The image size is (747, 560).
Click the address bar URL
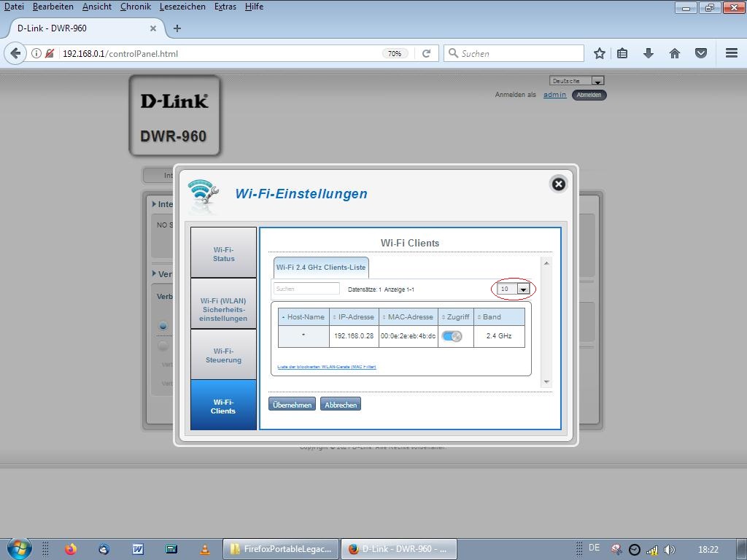coord(120,53)
